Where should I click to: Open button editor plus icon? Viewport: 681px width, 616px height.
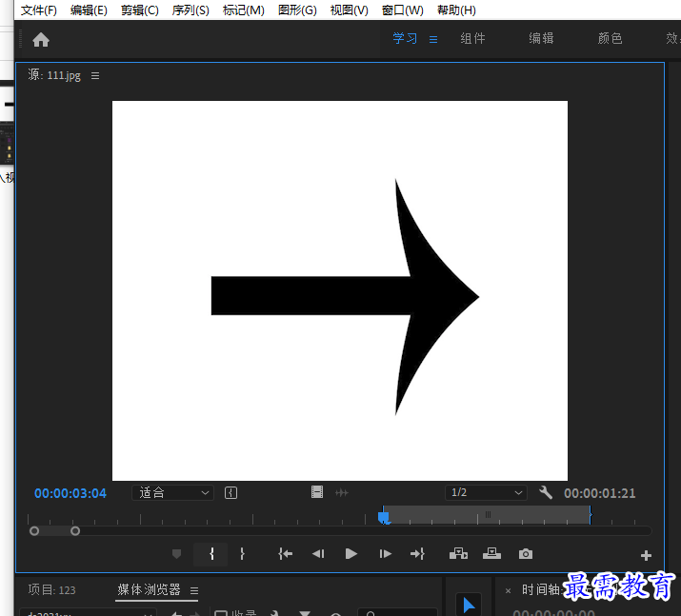tap(646, 556)
